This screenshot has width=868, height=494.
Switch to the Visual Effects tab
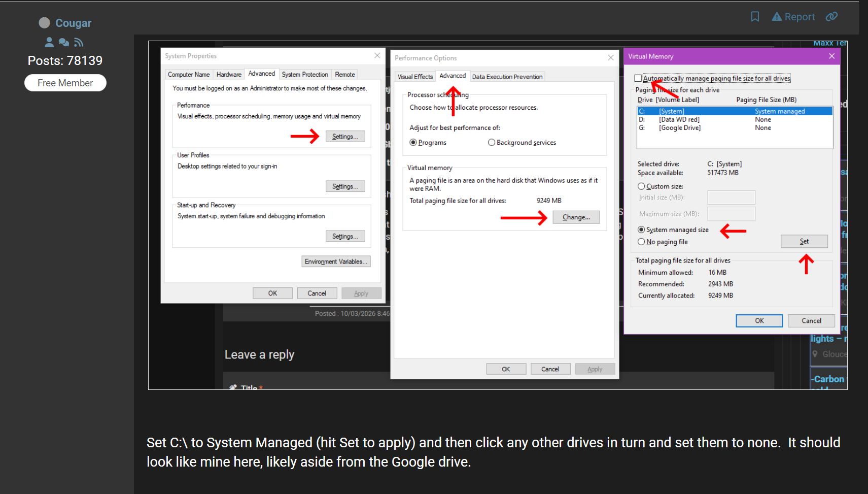415,77
